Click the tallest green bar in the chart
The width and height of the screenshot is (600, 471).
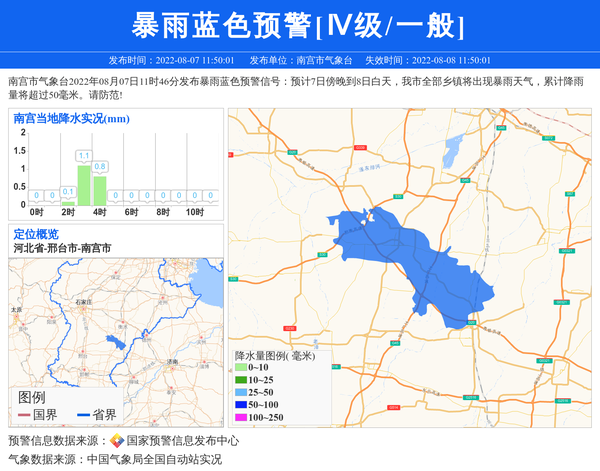pyautogui.click(x=84, y=184)
